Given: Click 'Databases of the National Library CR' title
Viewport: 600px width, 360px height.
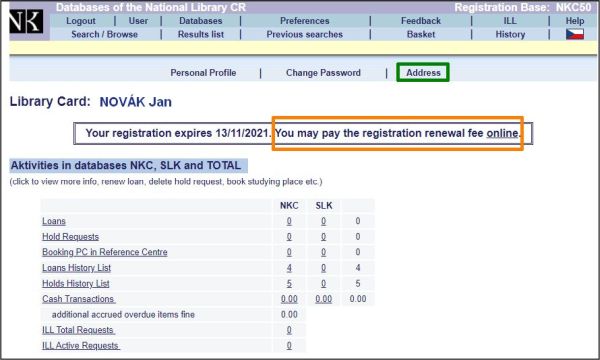Looking at the screenshot, I should [151, 7].
